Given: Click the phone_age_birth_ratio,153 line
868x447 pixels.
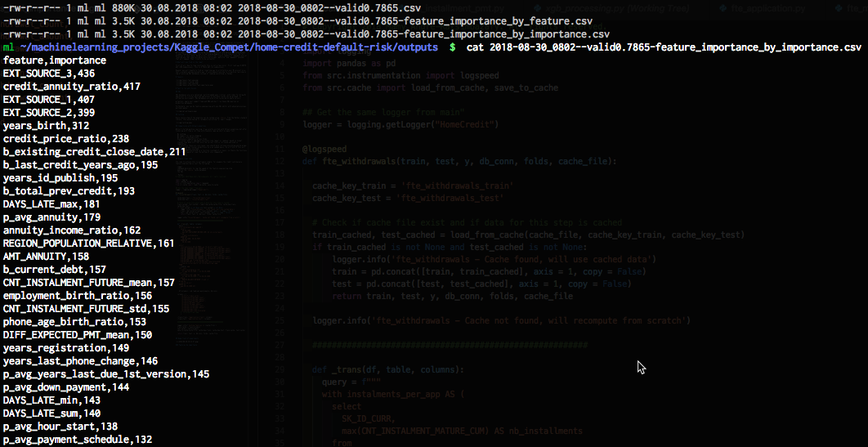Looking at the screenshot, I should 74,322.
